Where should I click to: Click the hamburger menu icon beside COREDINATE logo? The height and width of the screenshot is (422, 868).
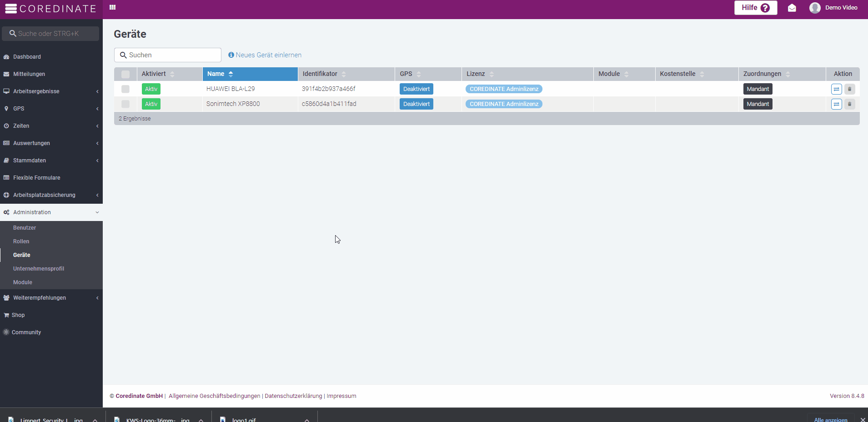pyautogui.click(x=11, y=9)
